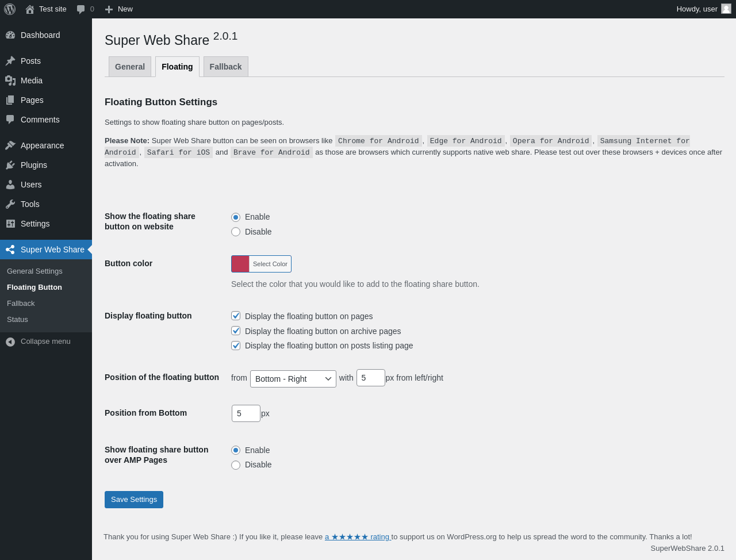This screenshot has height=560, width=736.
Task: Click the left/right offset pixel input
Action: click(x=371, y=378)
